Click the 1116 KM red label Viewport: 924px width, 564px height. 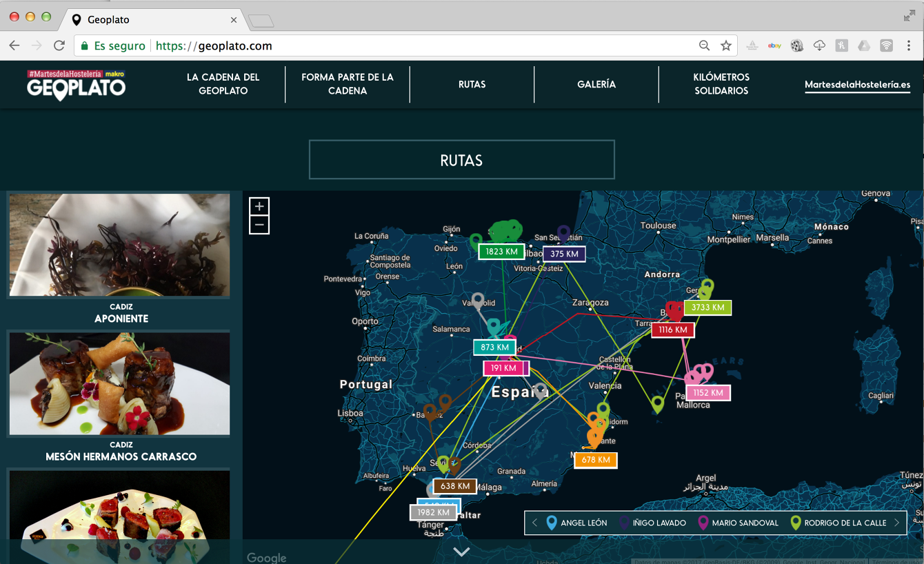tap(672, 330)
